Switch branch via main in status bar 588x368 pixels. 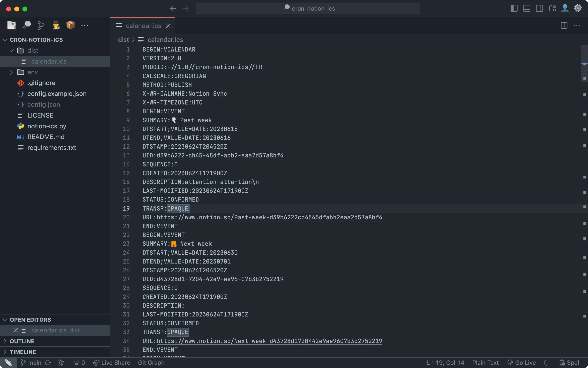pos(31,363)
